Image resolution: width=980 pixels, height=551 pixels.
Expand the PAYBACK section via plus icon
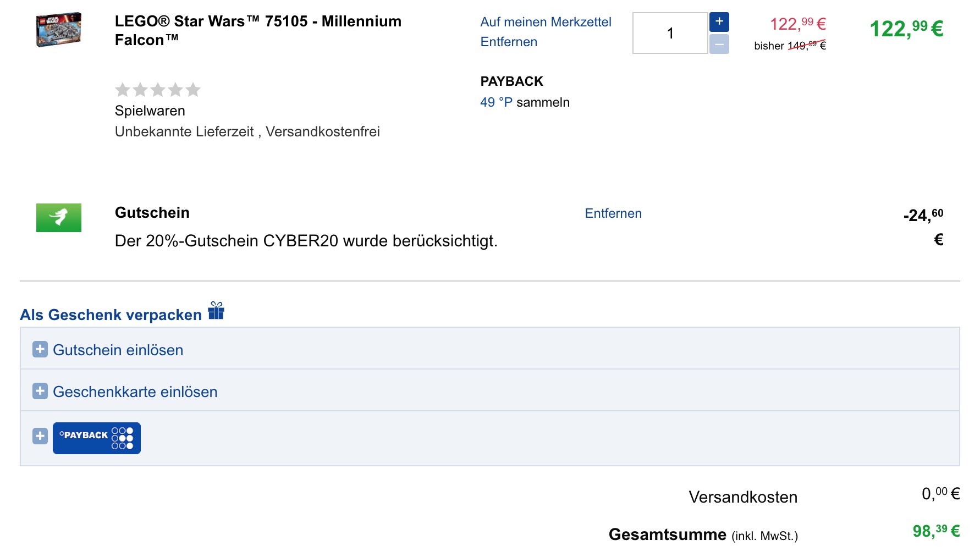pyautogui.click(x=40, y=436)
